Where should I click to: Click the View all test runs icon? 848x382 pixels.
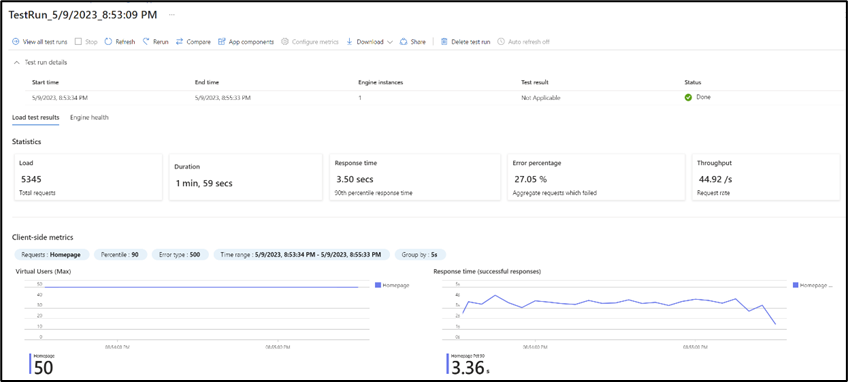(16, 42)
